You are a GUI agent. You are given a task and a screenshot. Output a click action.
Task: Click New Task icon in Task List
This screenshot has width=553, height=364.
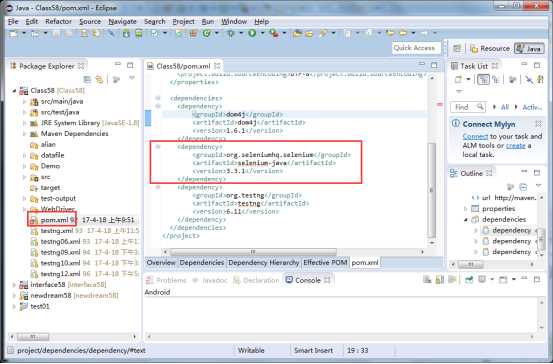[458, 80]
